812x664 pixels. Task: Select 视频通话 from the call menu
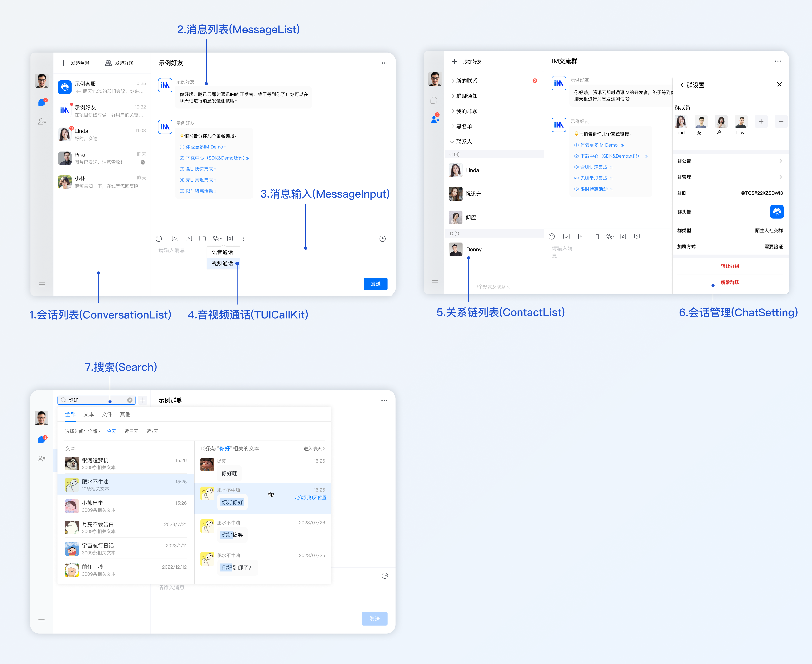point(222,263)
